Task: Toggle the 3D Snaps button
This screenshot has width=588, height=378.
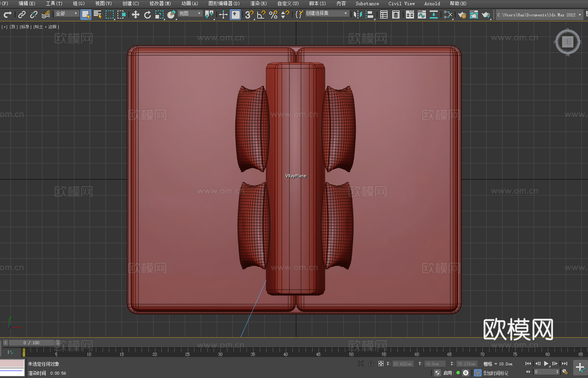Action: coord(249,14)
